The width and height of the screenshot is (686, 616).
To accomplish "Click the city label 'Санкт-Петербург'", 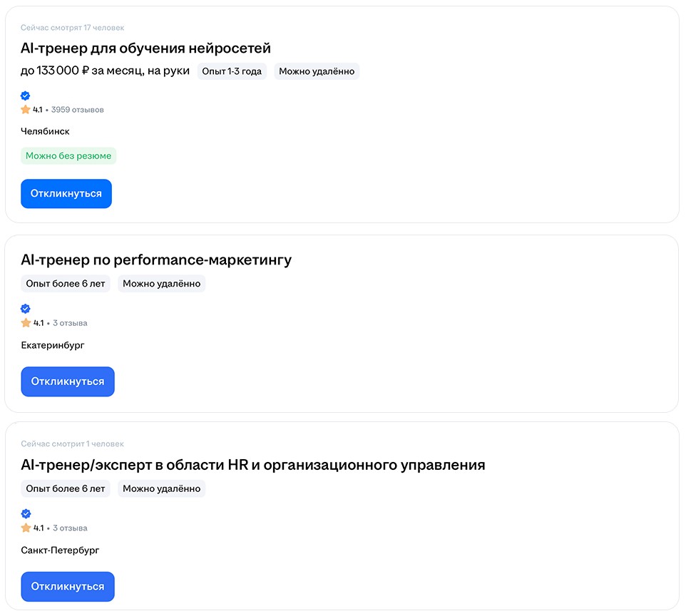I will (x=60, y=550).
